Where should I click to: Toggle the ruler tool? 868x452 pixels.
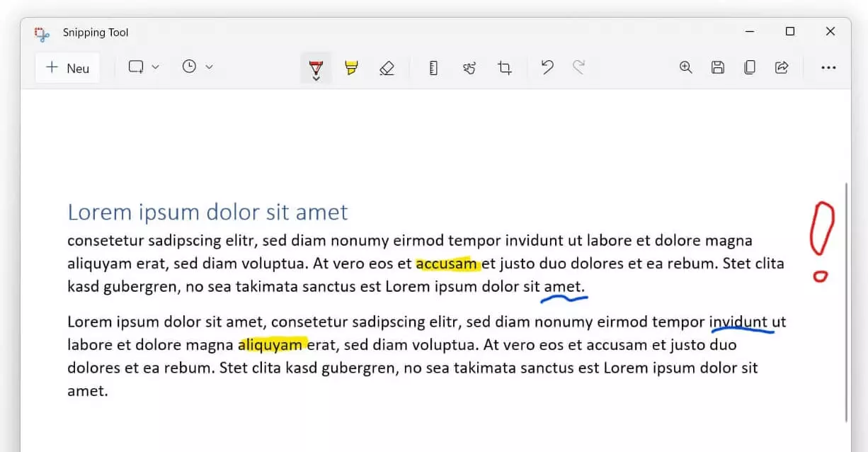tap(433, 68)
